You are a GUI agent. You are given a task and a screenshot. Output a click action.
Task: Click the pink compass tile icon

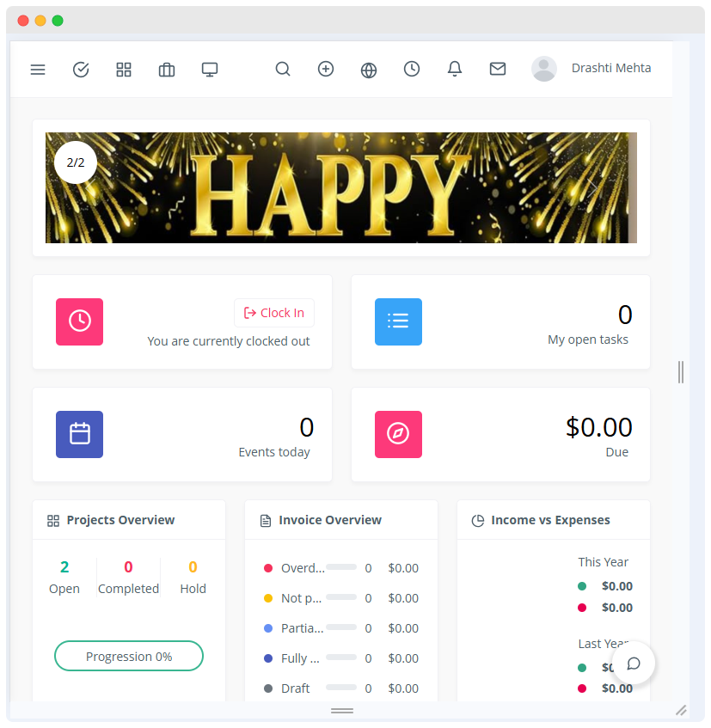(398, 434)
